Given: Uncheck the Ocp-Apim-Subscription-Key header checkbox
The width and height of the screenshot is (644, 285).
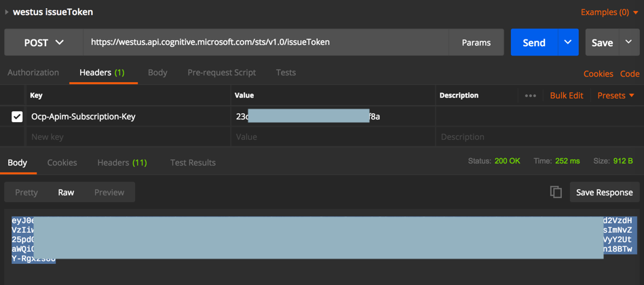Looking at the screenshot, I should tap(17, 117).
